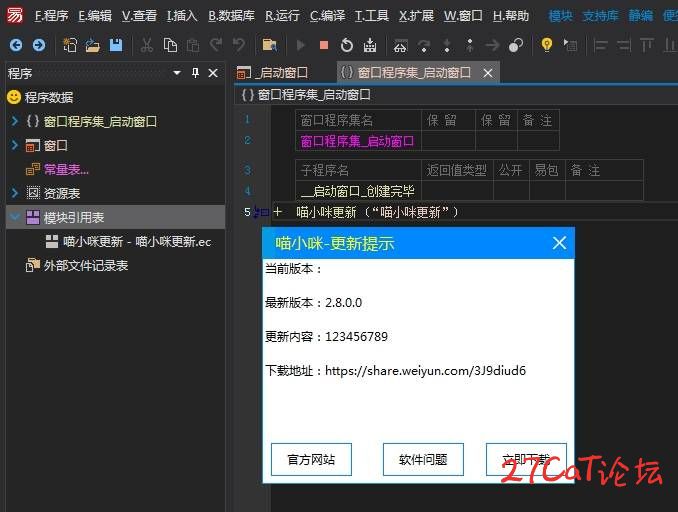Image resolution: width=678 pixels, height=512 pixels.
Task: Click the 软件问题 button
Action: click(423, 459)
